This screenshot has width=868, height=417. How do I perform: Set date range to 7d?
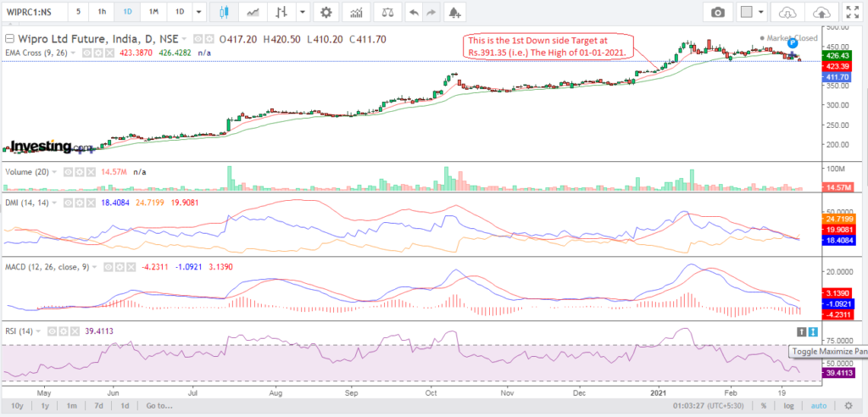[98, 405]
